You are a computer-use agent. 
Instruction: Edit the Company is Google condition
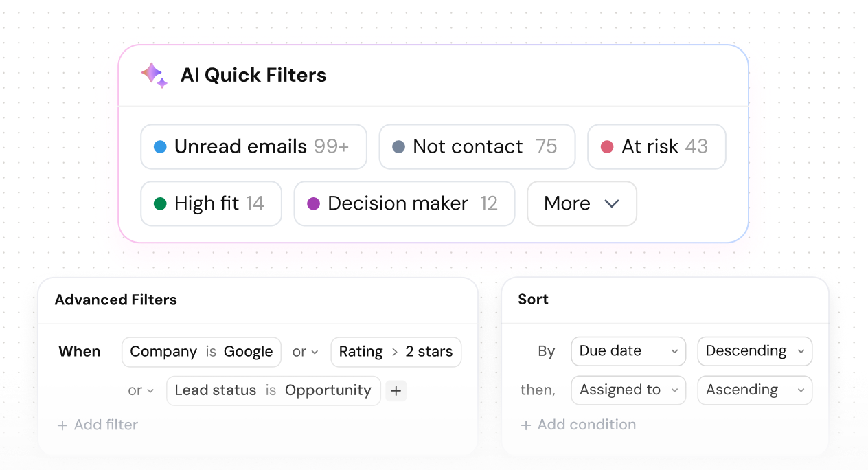pos(201,352)
